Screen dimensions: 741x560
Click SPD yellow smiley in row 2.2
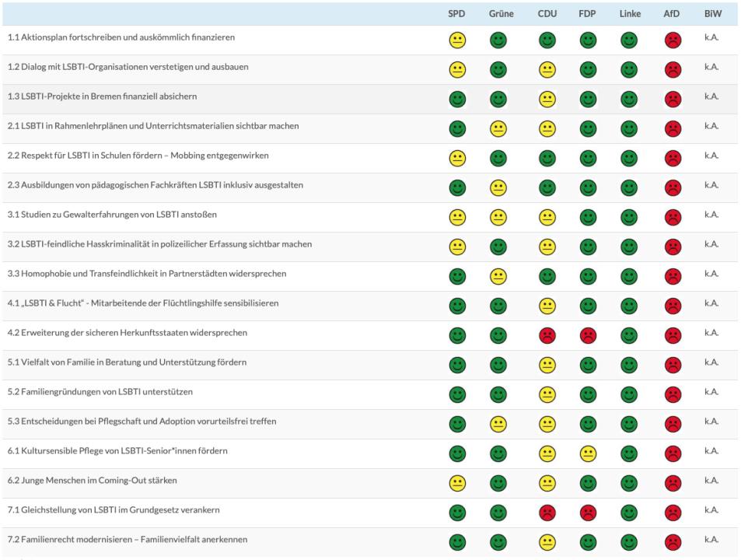point(457,159)
